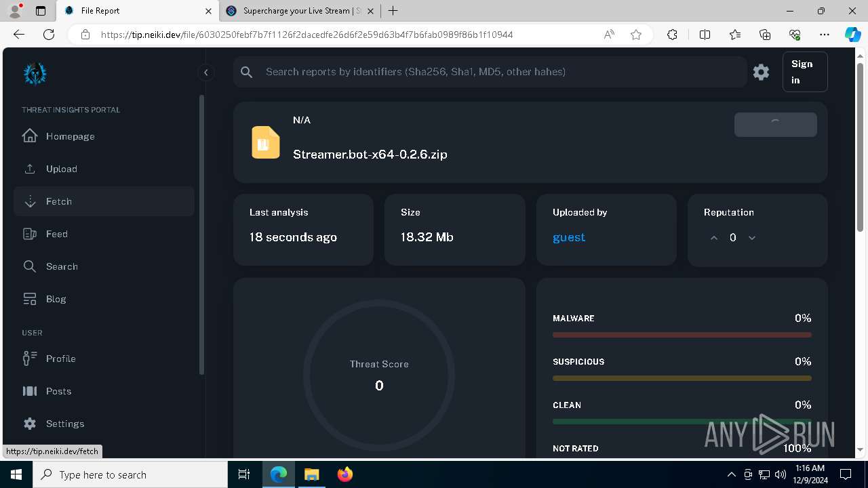Viewport: 868px width, 488px height.
Task: Click the address bar URL
Action: (307, 35)
